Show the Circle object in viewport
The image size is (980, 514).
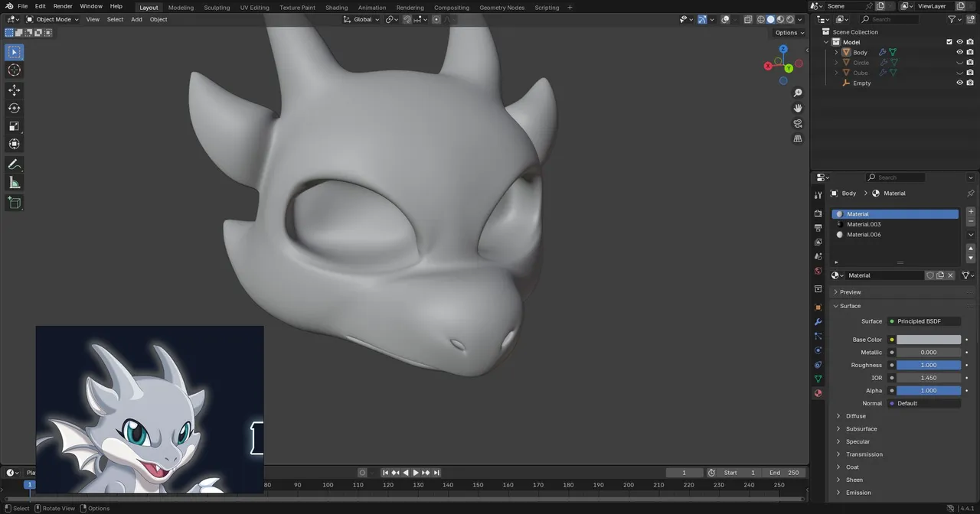click(959, 63)
